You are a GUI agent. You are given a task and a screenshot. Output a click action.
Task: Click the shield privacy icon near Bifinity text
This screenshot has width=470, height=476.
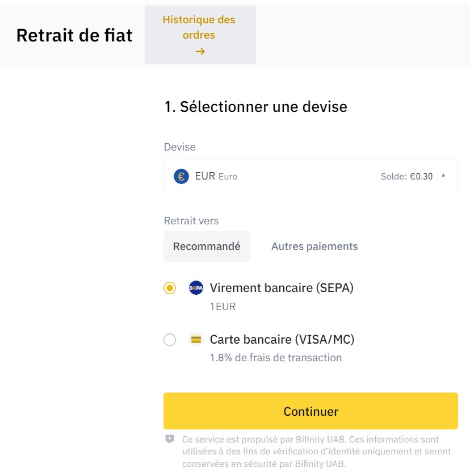click(167, 439)
